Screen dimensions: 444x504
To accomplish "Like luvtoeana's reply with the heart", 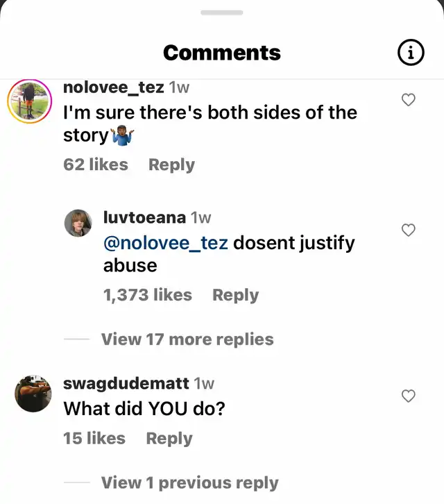I will (409, 230).
